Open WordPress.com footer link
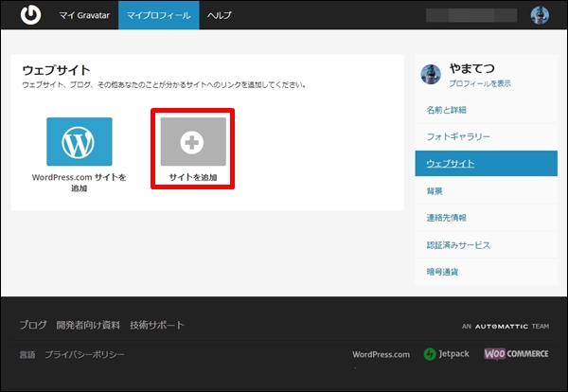 tap(382, 355)
